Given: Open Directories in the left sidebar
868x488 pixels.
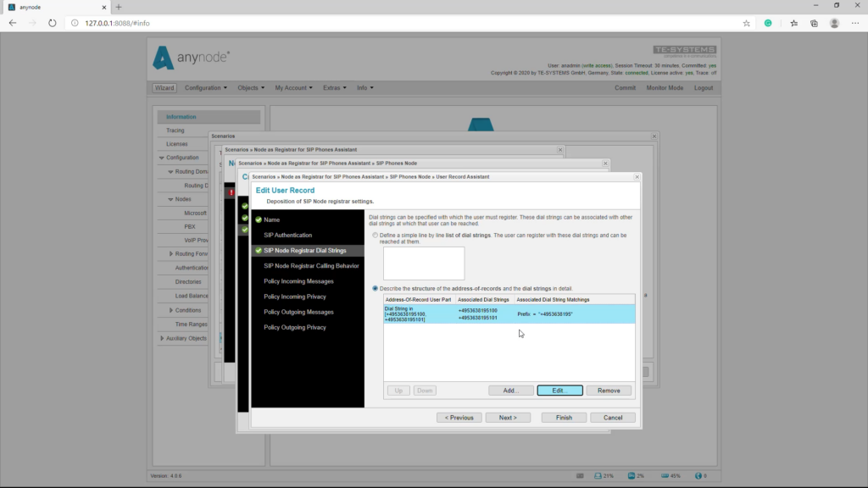Looking at the screenshot, I should click(x=188, y=281).
